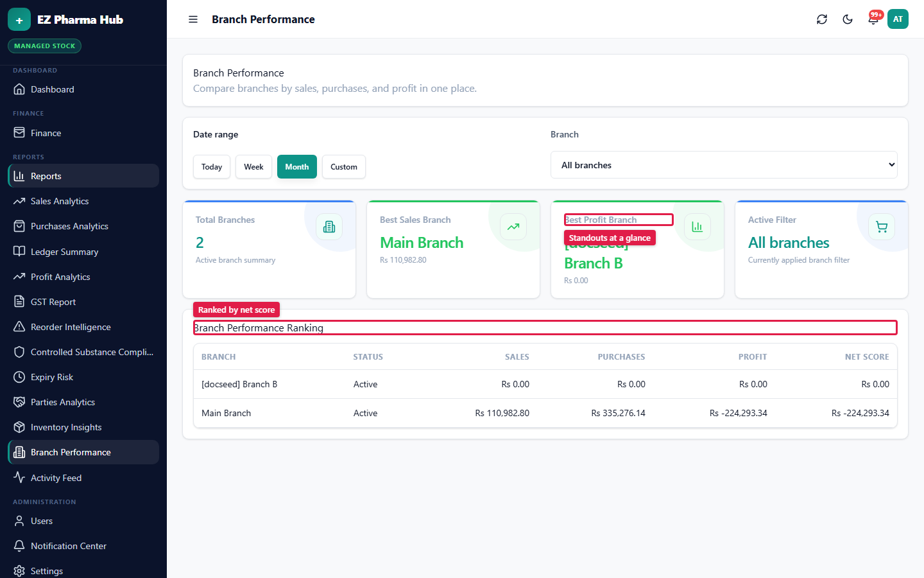Open the AT user avatar menu

(898, 19)
